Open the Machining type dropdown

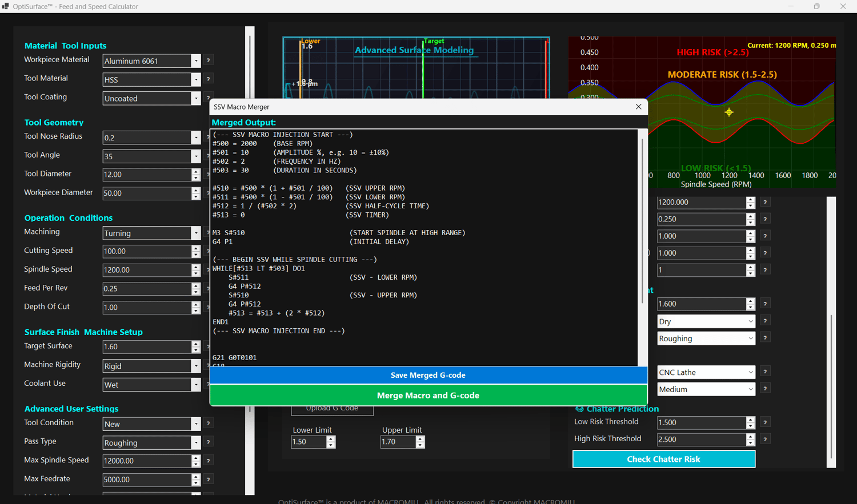(196, 233)
